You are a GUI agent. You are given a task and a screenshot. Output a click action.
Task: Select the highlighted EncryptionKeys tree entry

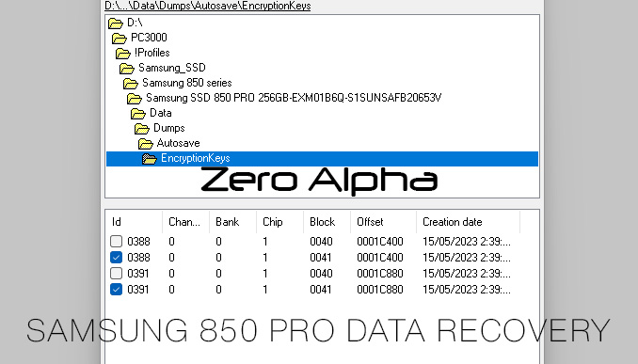tap(322, 159)
